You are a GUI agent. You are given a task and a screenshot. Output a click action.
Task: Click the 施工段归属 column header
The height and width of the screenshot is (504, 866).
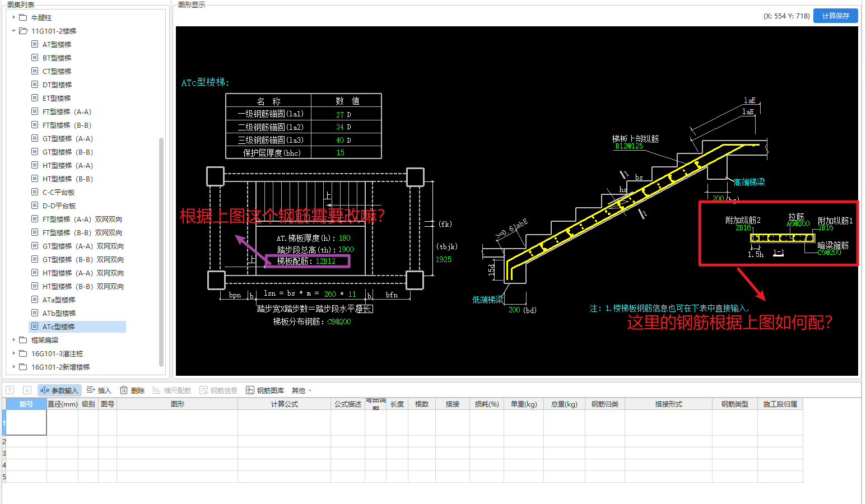780,404
